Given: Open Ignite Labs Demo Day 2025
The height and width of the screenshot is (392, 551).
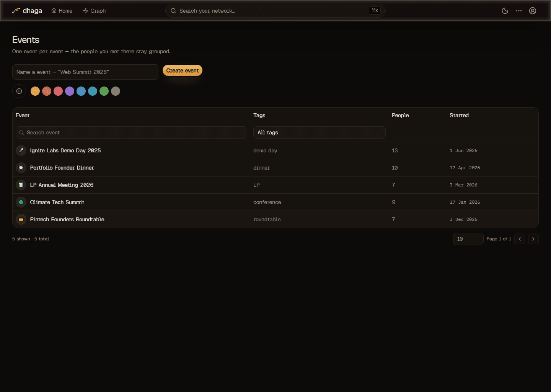Looking at the screenshot, I should [65, 150].
